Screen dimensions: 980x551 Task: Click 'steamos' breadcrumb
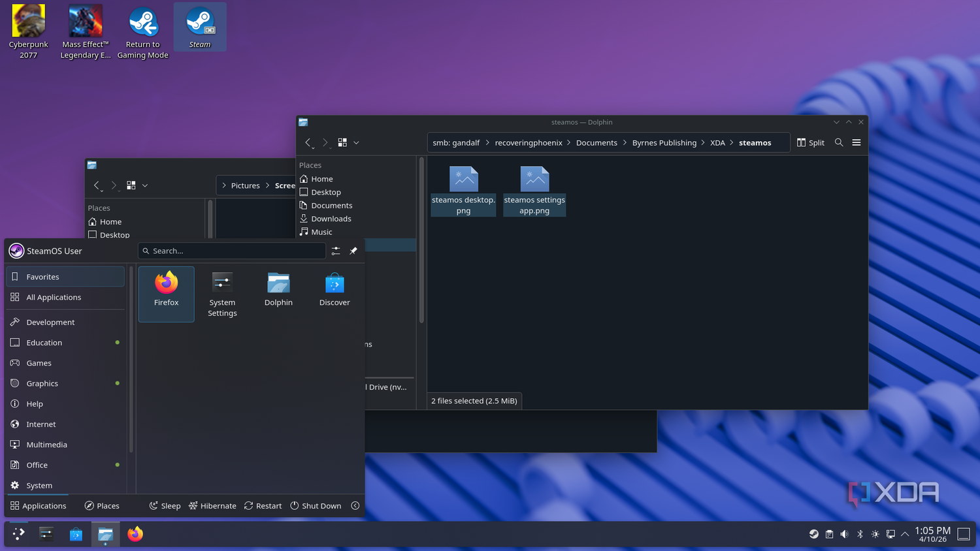[x=755, y=143]
